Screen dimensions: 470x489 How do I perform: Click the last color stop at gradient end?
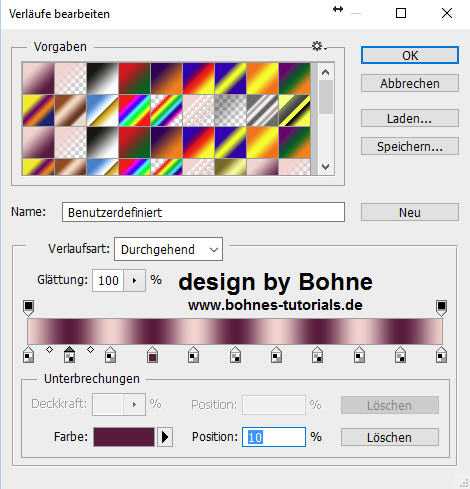[x=441, y=355]
